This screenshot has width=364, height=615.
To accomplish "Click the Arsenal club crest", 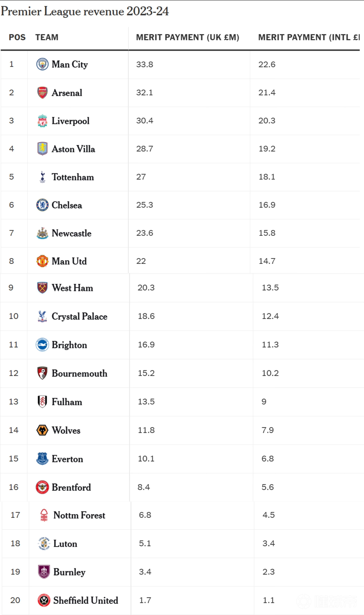I will (42, 92).
